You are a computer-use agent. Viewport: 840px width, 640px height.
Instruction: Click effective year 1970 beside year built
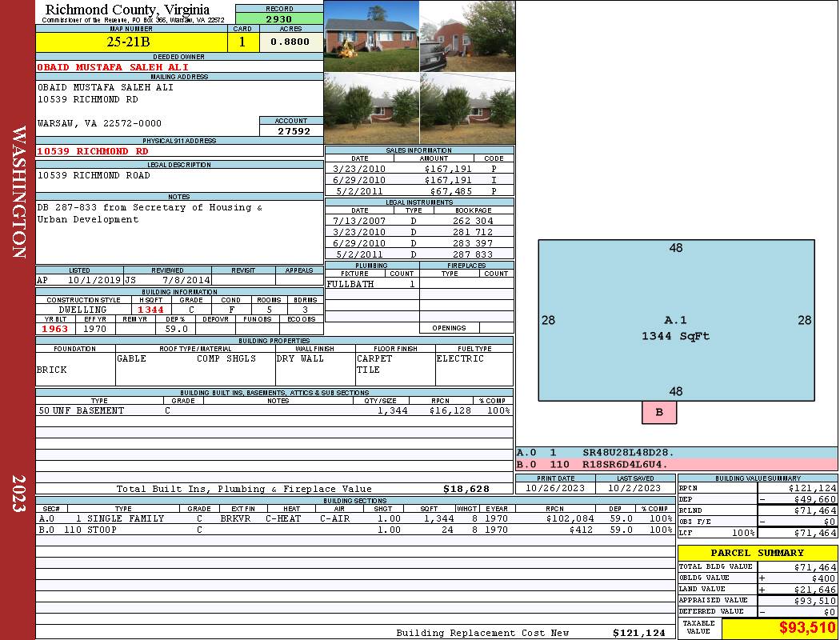[95, 329]
